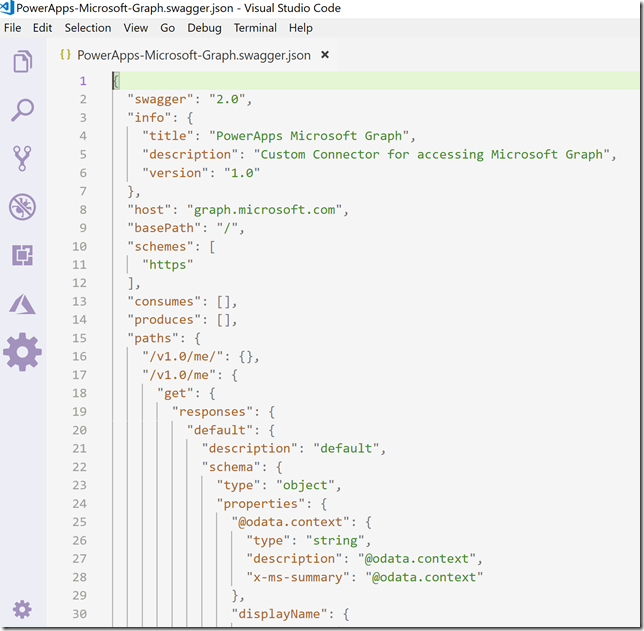Open Manage gear at sidebar bottom

click(x=22, y=609)
